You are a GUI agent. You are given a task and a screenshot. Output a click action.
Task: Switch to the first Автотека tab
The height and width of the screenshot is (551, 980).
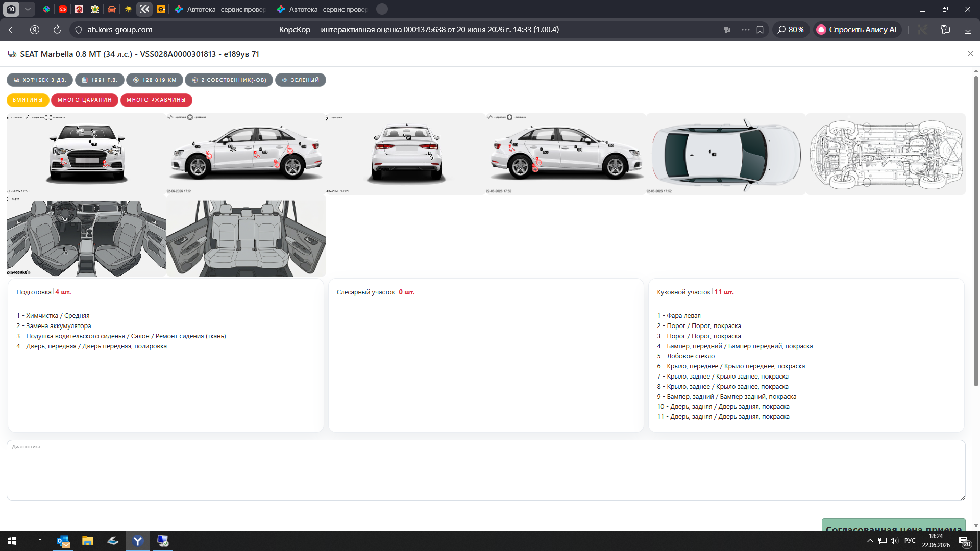pyautogui.click(x=219, y=9)
